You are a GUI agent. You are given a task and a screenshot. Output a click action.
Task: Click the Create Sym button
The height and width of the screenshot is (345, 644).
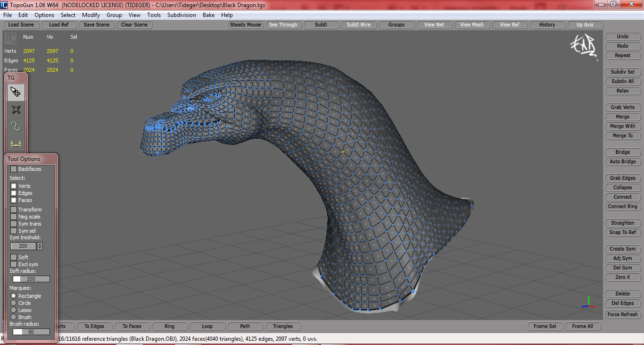click(623, 249)
